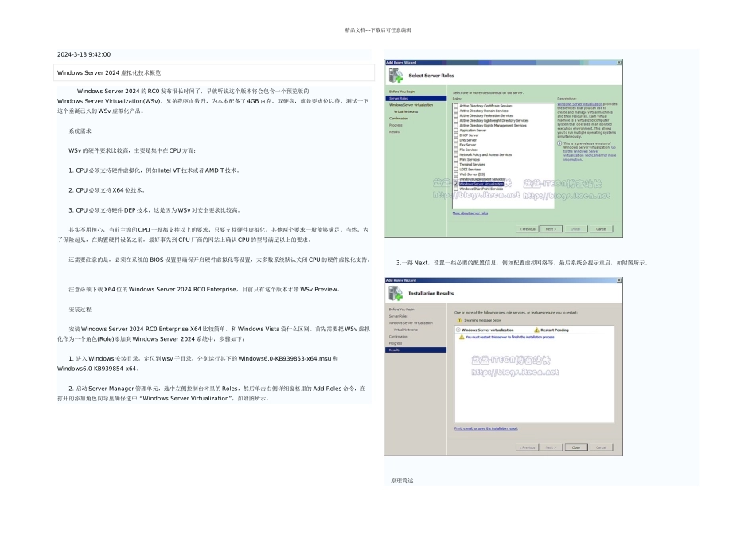
Task: Uncheck Windows Server virtualization role
Action: point(456,184)
